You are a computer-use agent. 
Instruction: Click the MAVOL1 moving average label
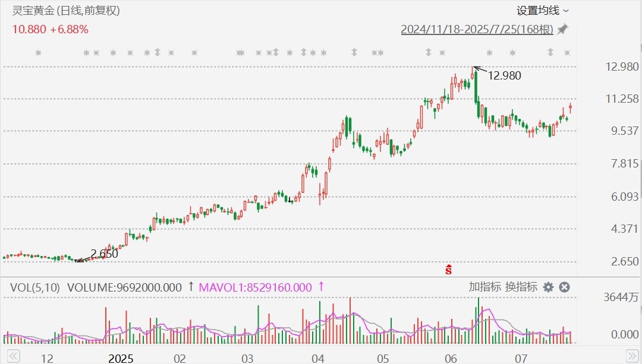255,287
